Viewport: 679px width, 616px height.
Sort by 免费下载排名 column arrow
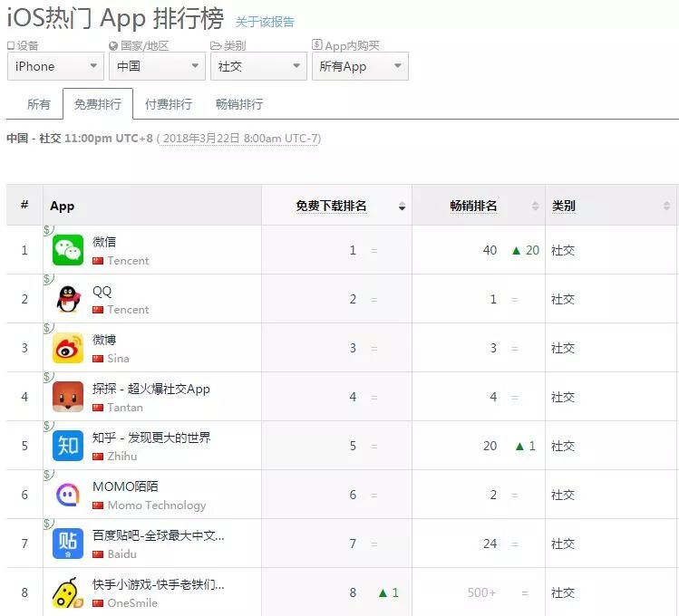click(402, 206)
